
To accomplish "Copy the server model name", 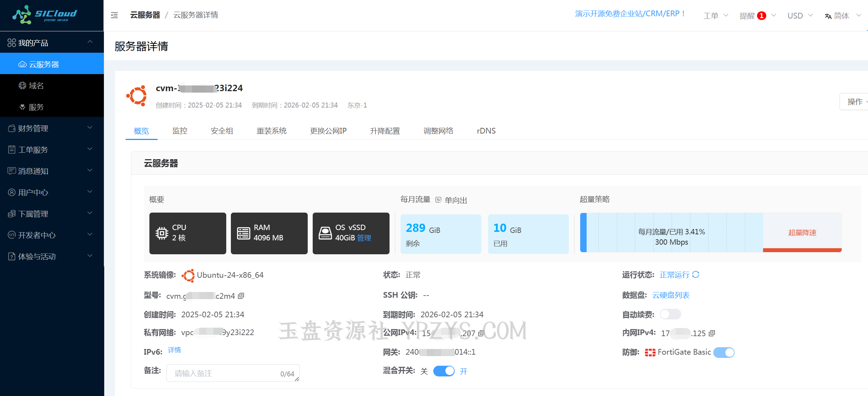I will click(x=241, y=296).
